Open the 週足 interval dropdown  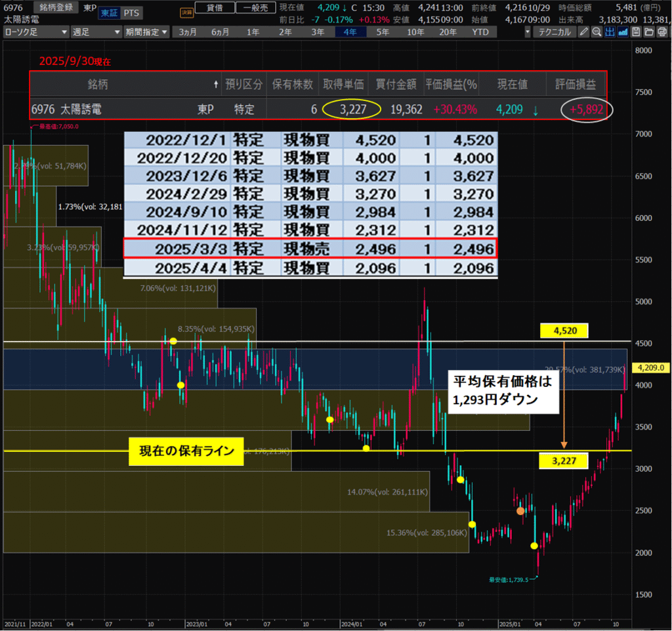[x=96, y=32]
